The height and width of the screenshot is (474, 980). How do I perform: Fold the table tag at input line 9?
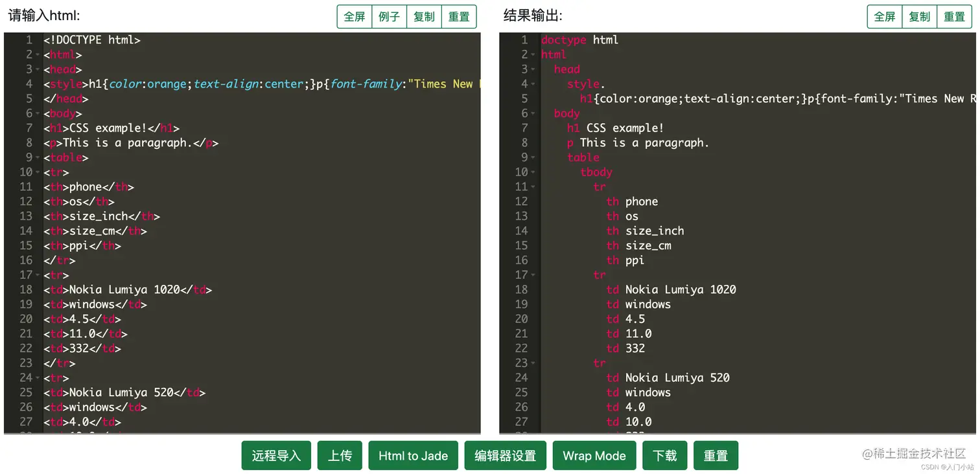click(38, 158)
